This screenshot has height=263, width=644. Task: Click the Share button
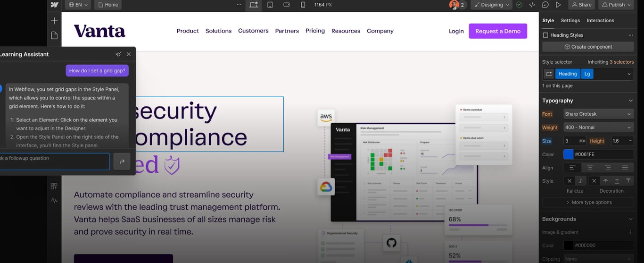581,5
